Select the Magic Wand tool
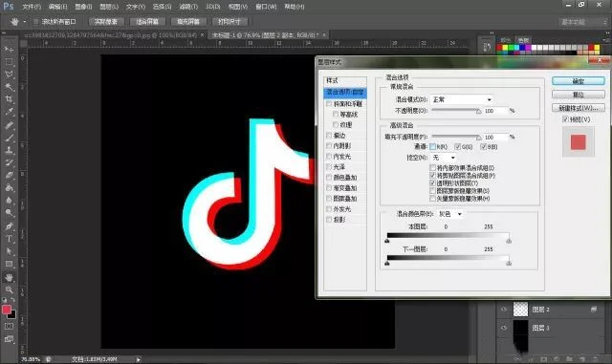This screenshot has width=612, height=364. (x=9, y=87)
